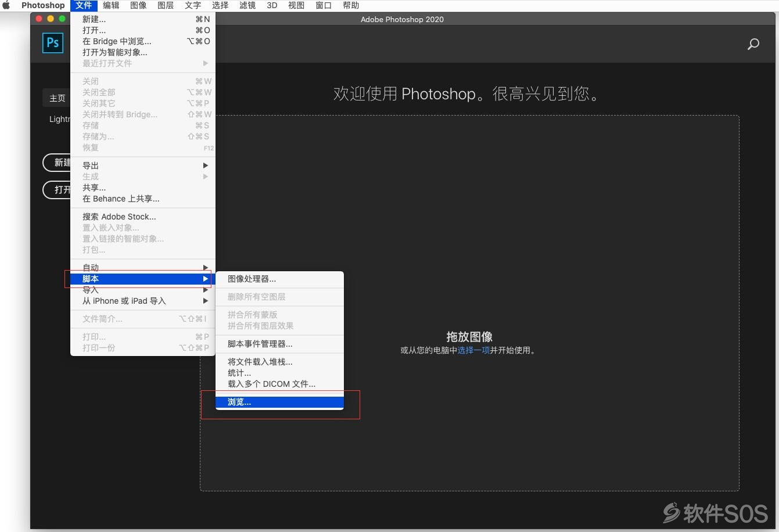Open the search magnifier icon

753,44
